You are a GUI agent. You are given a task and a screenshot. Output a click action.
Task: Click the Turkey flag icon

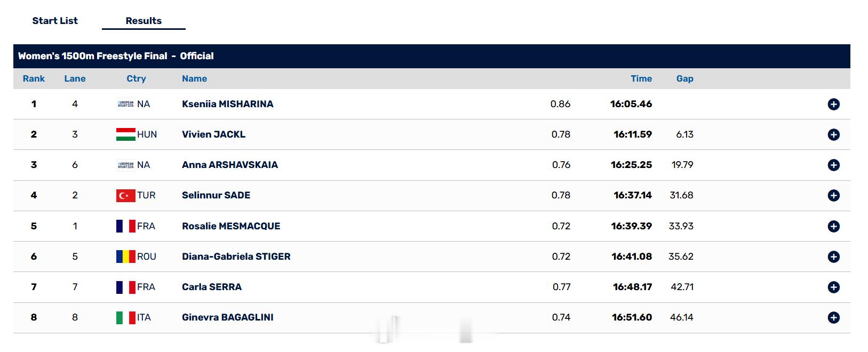click(126, 196)
